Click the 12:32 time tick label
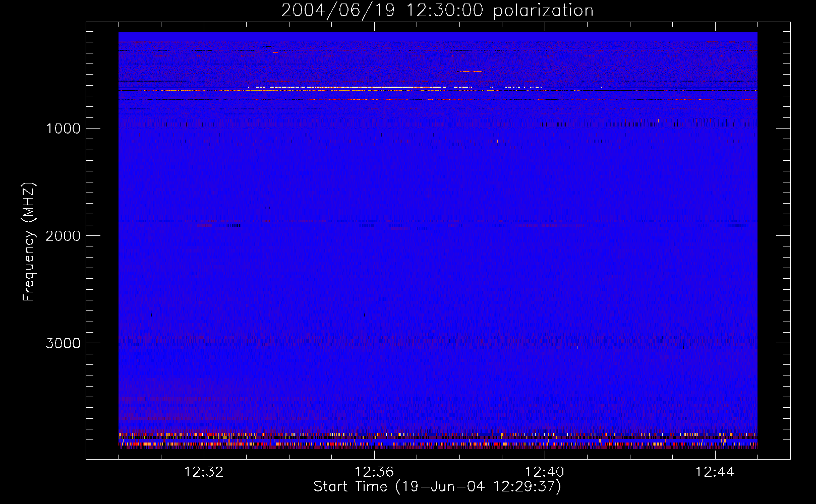This screenshot has width=816, height=504. tap(204, 472)
